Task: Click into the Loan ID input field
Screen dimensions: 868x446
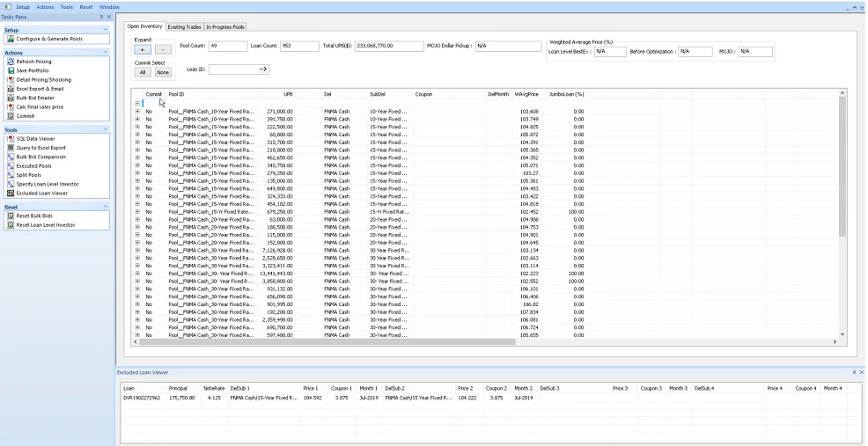Action: [233, 69]
